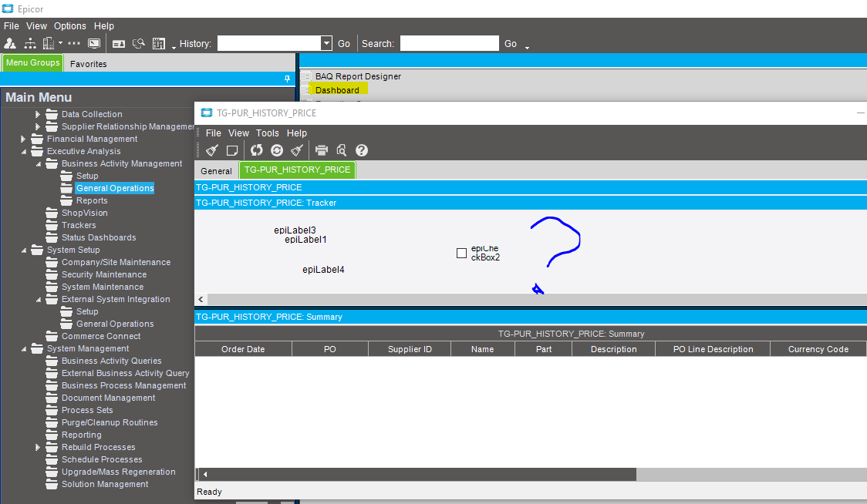Open the File menu in Epicor main window
The image size is (867, 504).
tap(12, 26)
